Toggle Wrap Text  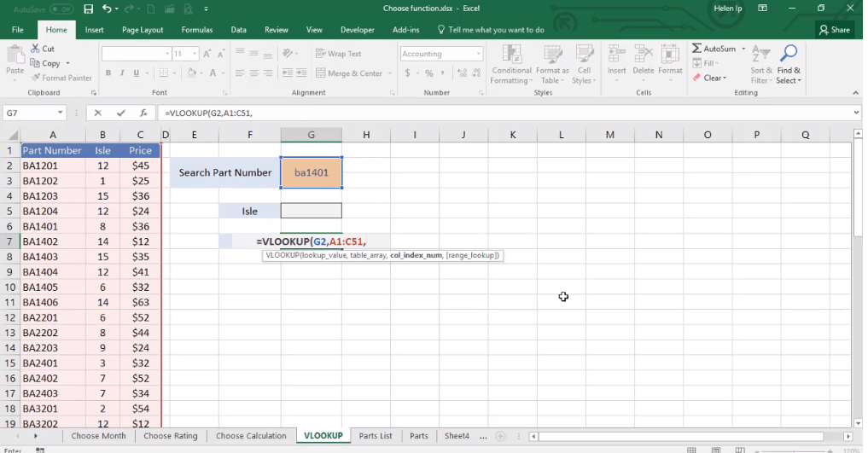pos(338,54)
